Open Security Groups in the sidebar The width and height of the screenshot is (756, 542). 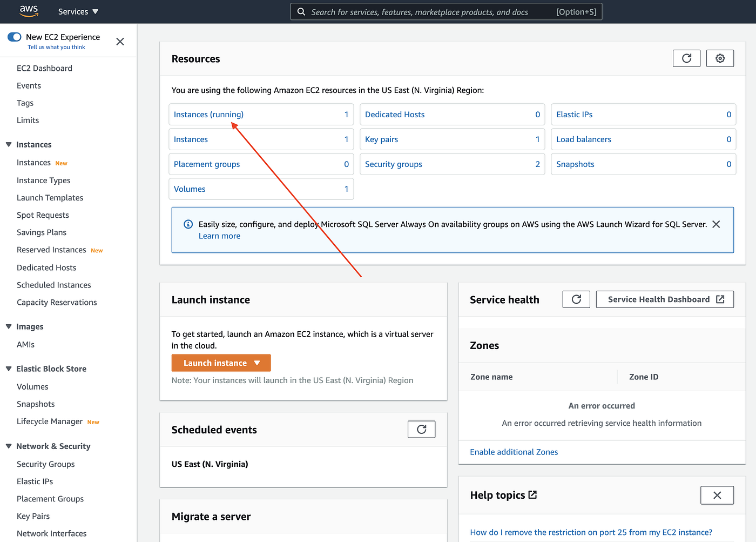[45, 464]
